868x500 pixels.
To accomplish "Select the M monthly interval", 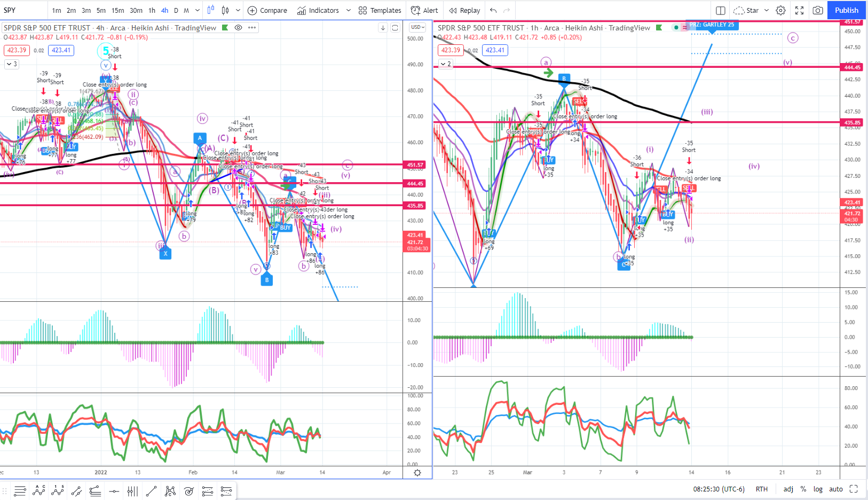I will pos(186,10).
